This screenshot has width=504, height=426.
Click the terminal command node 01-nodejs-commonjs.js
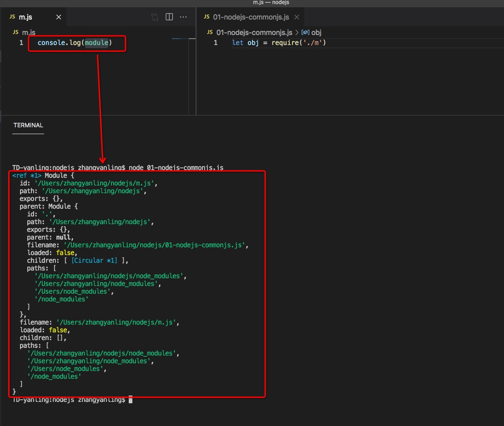pyautogui.click(x=176, y=168)
